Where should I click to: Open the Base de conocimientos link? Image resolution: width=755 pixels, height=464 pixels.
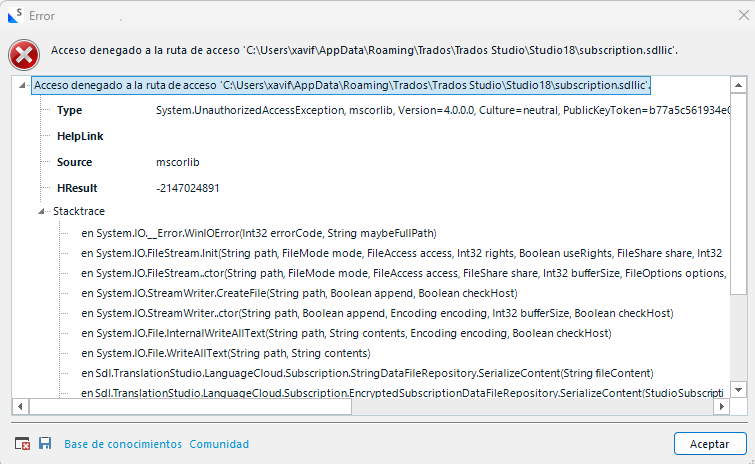pyautogui.click(x=123, y=444)
